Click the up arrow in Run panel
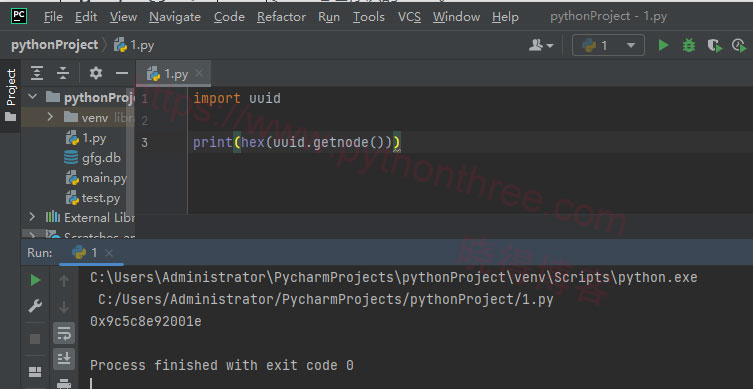Screen dimensions: 753x389 coord(64,280)
